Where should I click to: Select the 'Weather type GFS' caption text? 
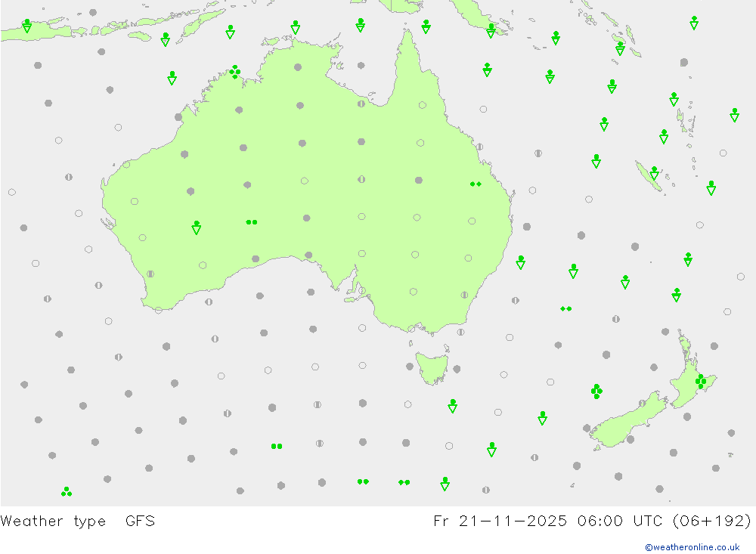78,522
